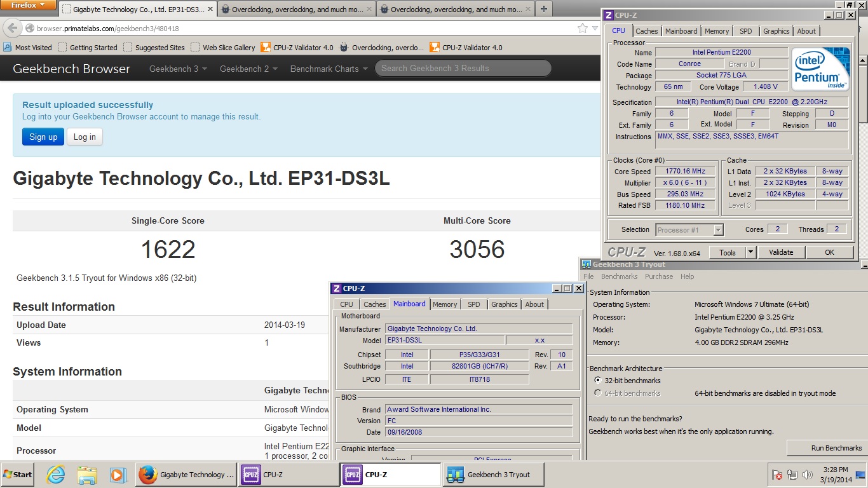Close the first Overclocking browser tab
This screenshot has width=868, height=488.
pyautogui.click(x=369, y=10)
